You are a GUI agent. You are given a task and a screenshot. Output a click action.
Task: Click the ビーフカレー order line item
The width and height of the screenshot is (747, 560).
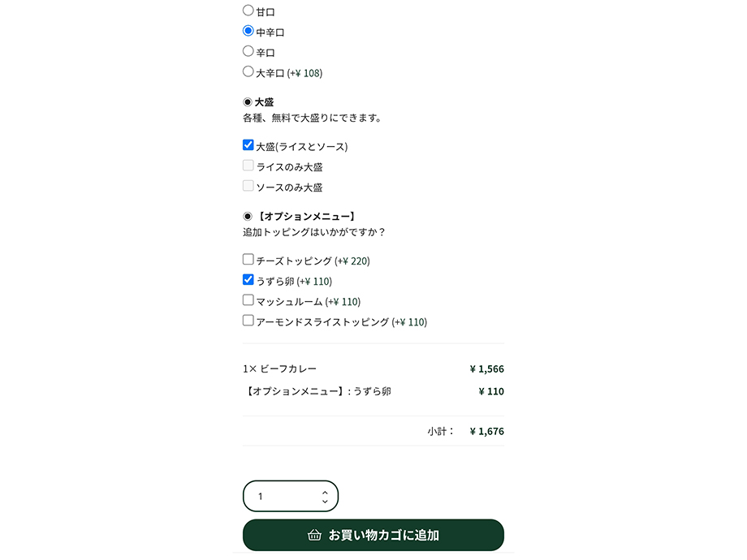coord(280,368)
